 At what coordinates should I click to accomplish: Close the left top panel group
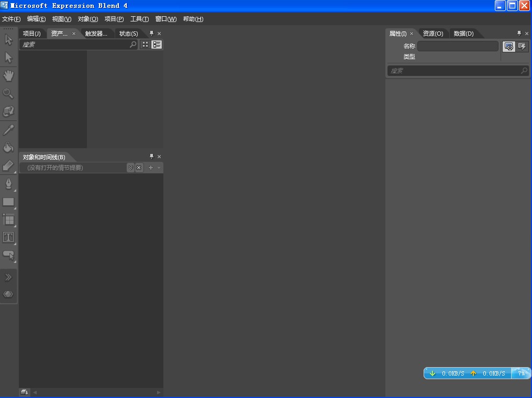[x=159, y=34]
